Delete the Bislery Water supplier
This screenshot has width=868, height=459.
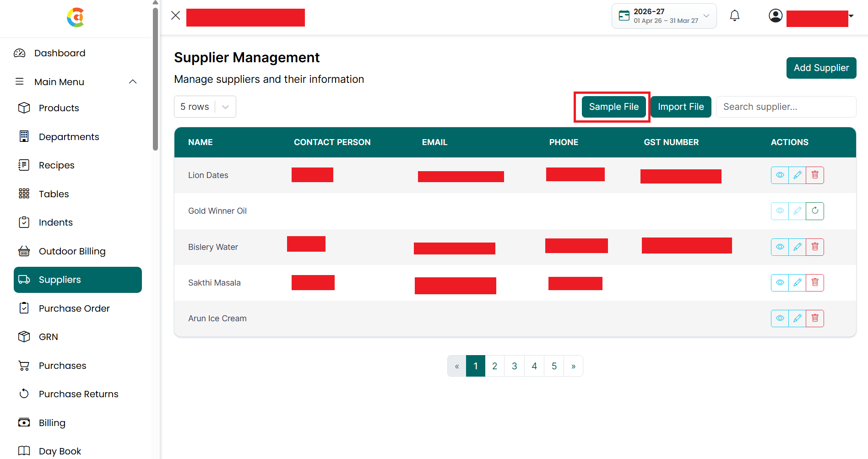tap(815, 247)
